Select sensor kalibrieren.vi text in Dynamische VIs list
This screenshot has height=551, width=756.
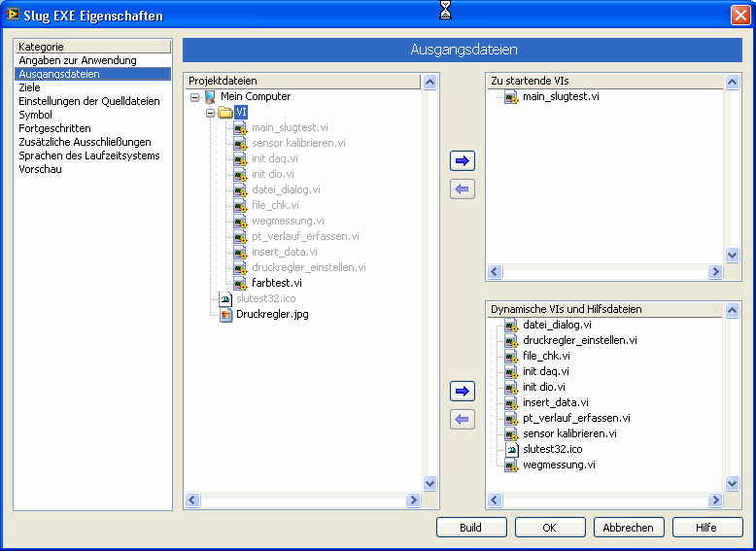[569, 433]
